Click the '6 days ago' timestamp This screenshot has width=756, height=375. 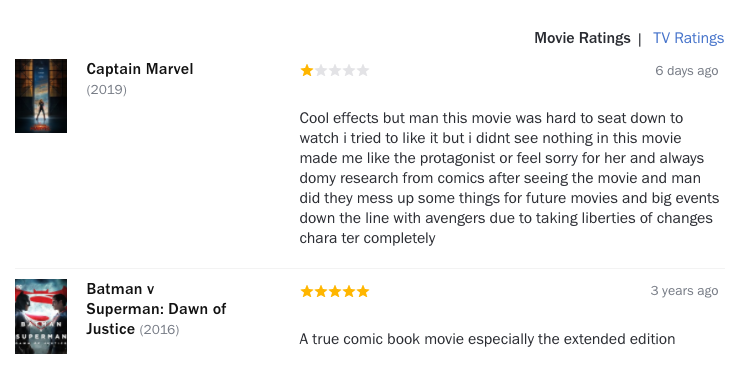click(x=687, y=71)
